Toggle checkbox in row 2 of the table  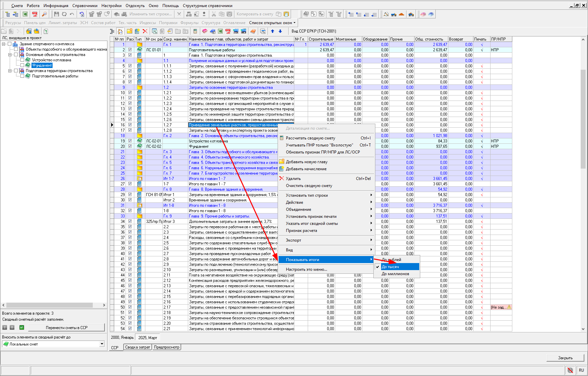tap(130, 50)
